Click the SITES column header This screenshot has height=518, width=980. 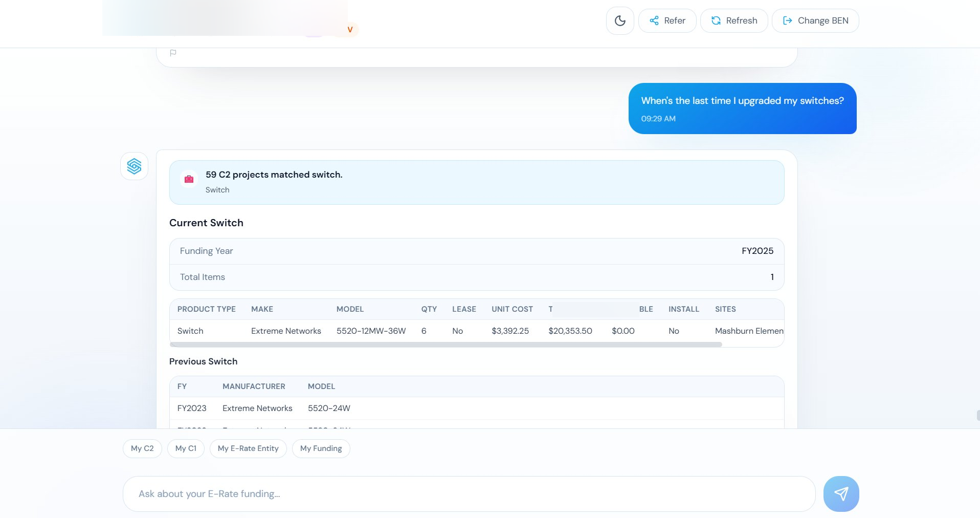click(x=725, y=309)
